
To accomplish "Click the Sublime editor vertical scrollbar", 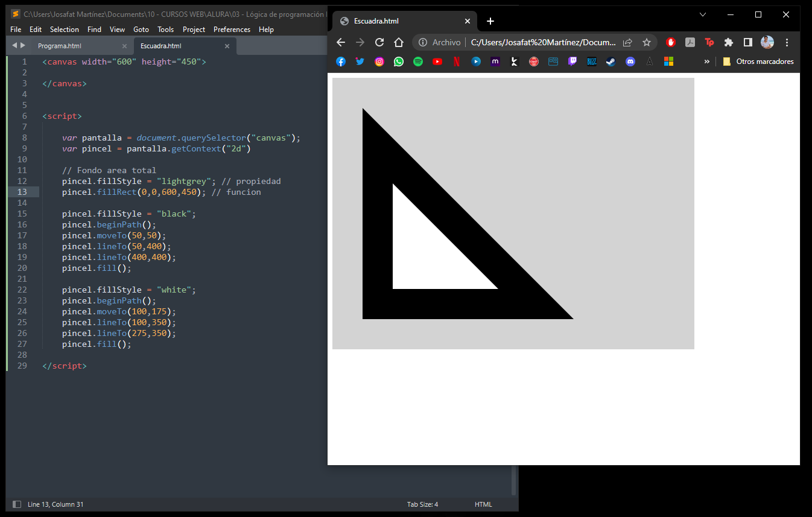I will pyautogui.click(x=514, y=480).
